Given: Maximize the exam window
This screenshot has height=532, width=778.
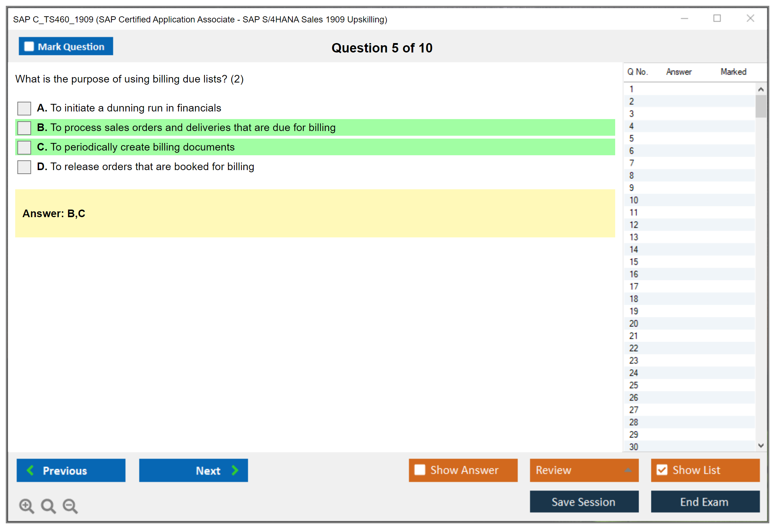Looking at the screenshot, I should point(717,18).
